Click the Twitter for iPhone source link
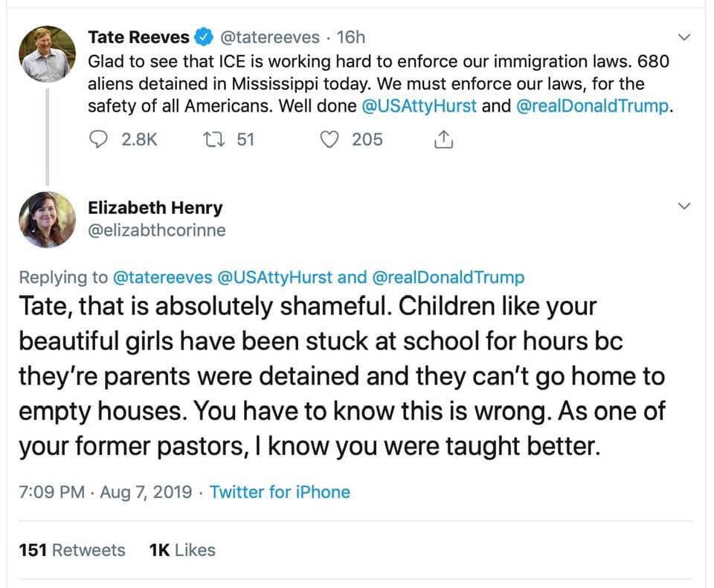Viewport: 714px width, 588px height. [x=280, y=492]
